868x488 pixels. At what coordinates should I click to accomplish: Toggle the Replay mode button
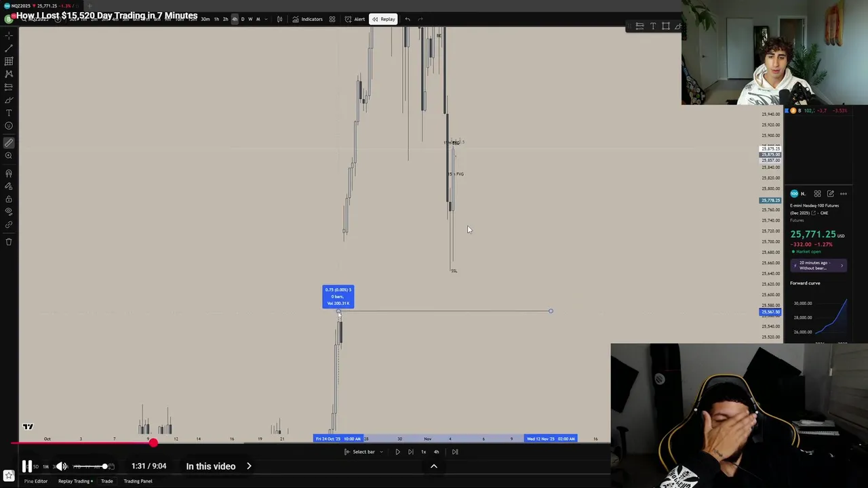click(383, 19)
